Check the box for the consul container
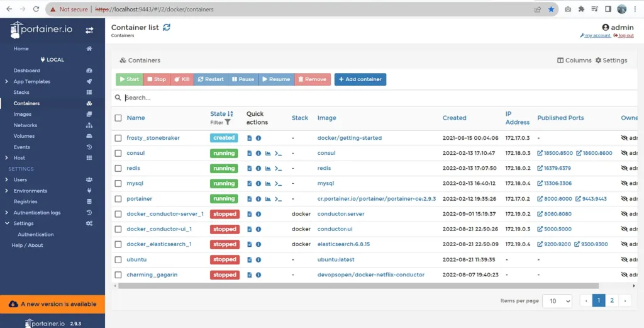 point(118,154)
